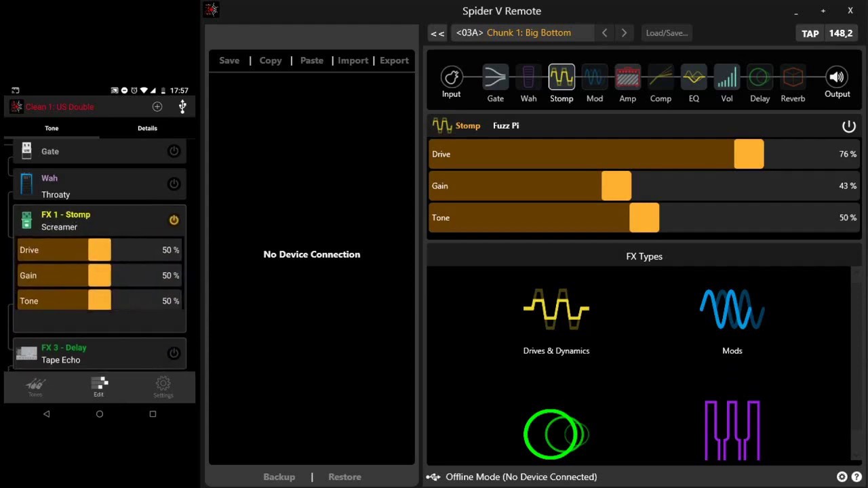Toggle Stomp Fuzz Pi power button
The width and height of the screenshot is (868, 488).
[x=848, y=126]
